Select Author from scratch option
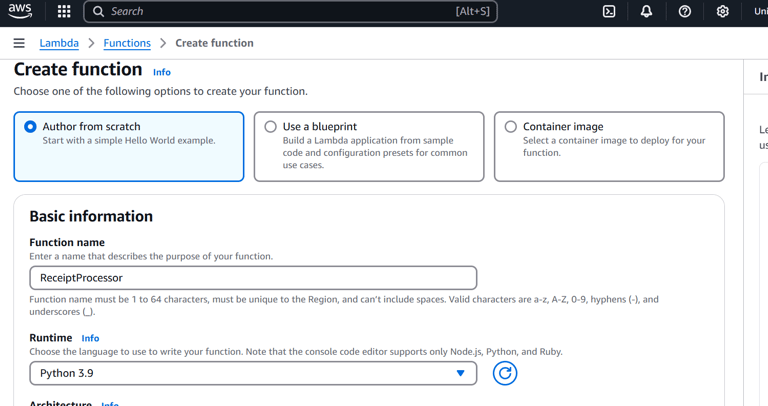The width and height of the screenshot is (768, 406). pos(31,127)
